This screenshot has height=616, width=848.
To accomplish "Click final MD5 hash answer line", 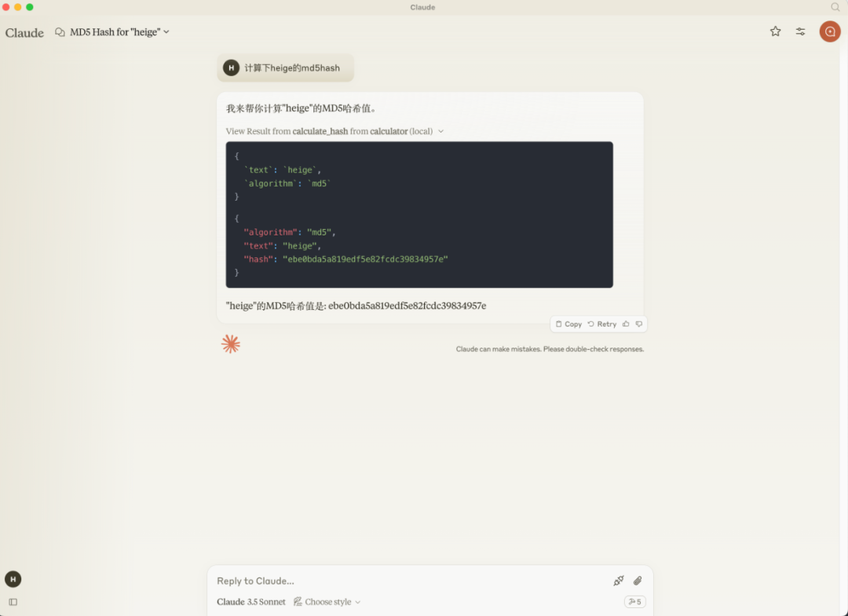I will (356, 306).
